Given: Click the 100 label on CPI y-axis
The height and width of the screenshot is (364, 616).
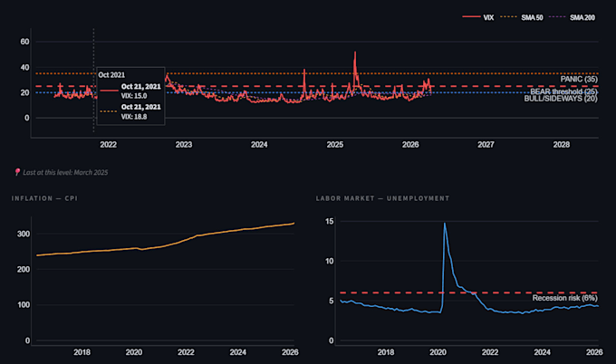Looking at the screenshot, I should point(24,305).
